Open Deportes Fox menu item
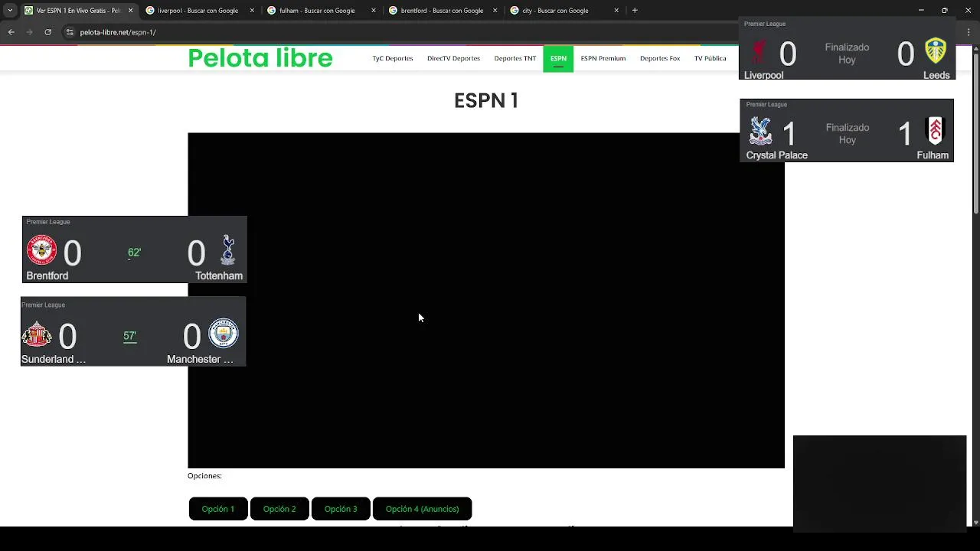 (x=660, y=58)
